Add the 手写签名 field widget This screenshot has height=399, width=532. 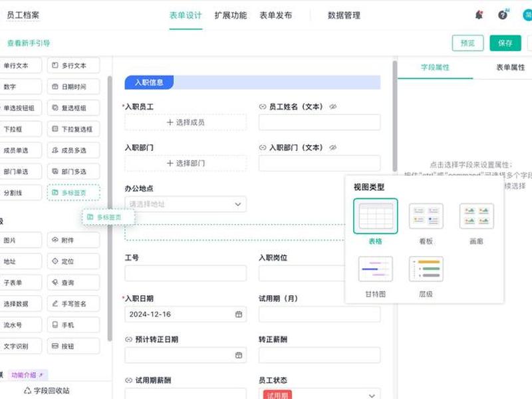pyautogui.click(x=74, y=304)
